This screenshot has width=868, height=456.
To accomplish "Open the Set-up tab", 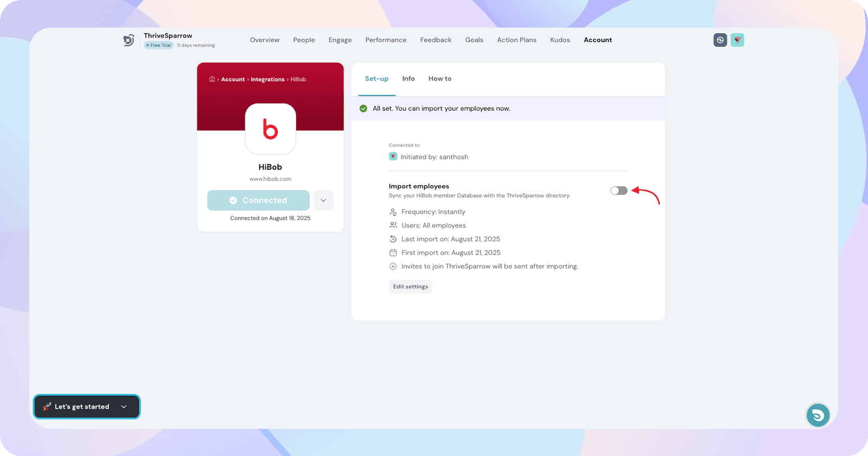I will tap(377, 79).
